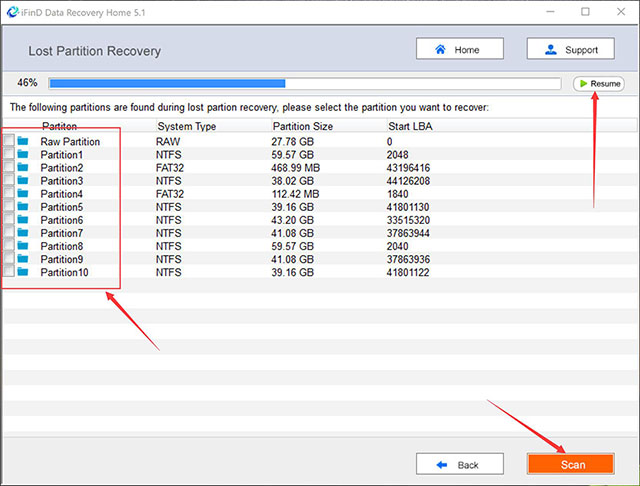Click the Partition2 folder icon
This screenshot has height=486, width=640.
(23, 167)
